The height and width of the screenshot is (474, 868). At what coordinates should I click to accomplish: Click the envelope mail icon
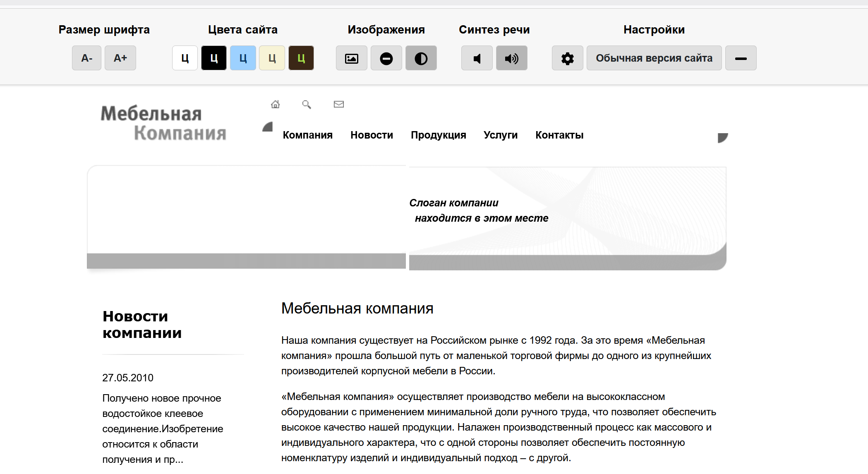(339, 104)
